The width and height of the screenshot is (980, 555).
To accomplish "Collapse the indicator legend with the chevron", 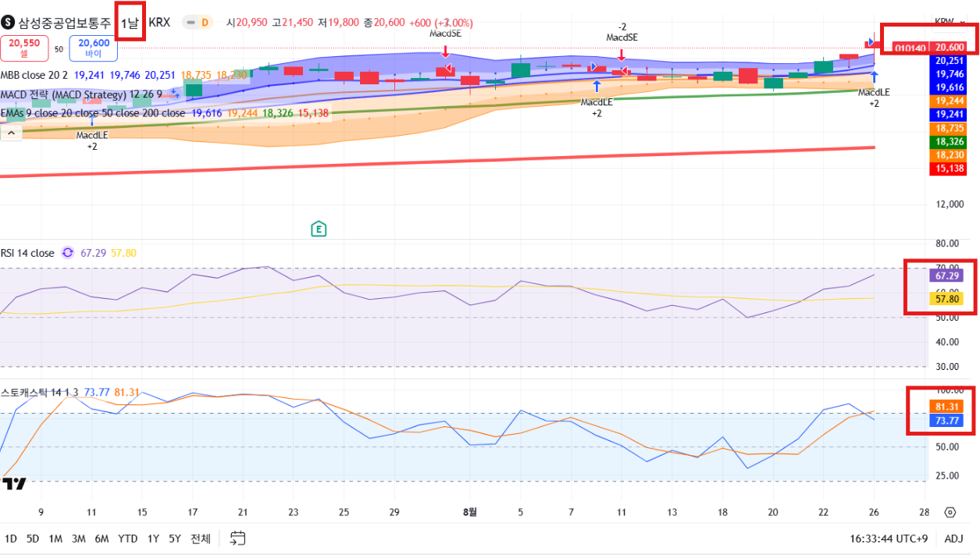I will coord(12,133).
